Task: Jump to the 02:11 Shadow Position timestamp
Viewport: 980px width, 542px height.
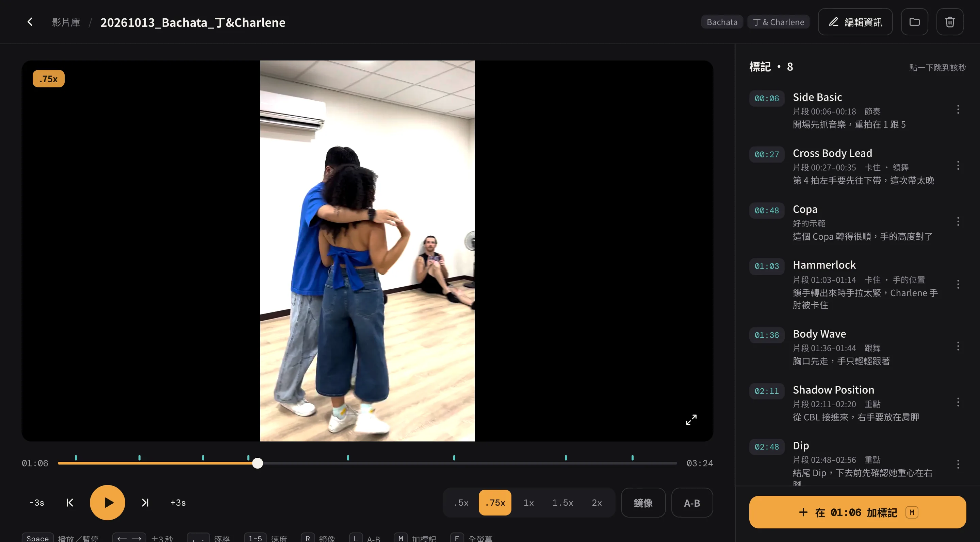Action: coord(767,391)
